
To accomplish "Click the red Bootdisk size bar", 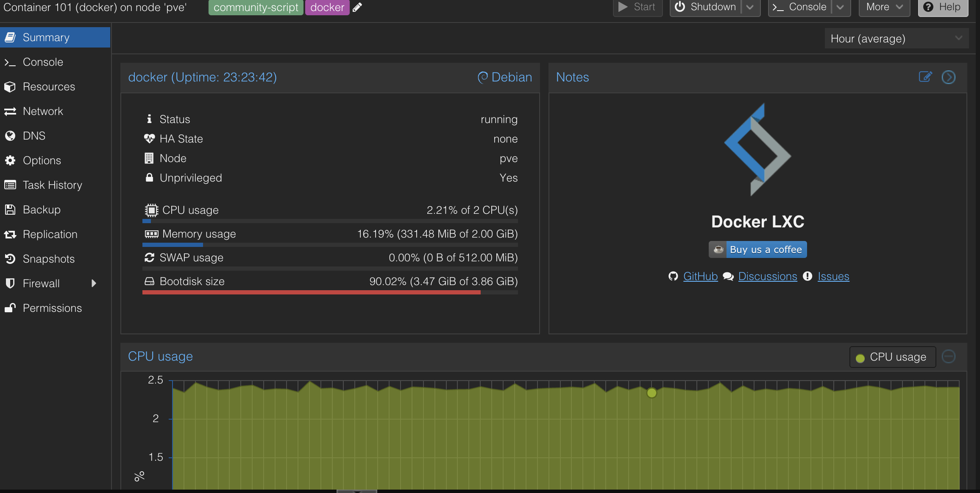I will point(312,292).
